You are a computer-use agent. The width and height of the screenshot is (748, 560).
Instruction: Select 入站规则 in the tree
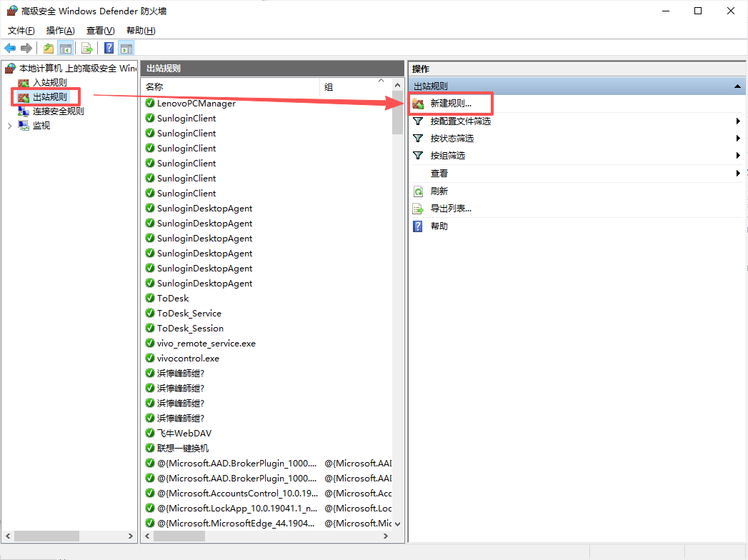49,83
